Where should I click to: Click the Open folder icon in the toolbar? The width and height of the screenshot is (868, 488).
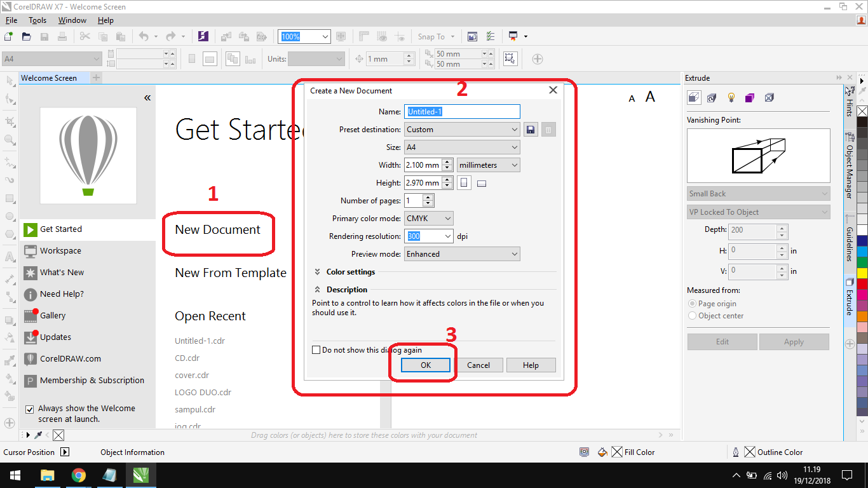[27, 37]
